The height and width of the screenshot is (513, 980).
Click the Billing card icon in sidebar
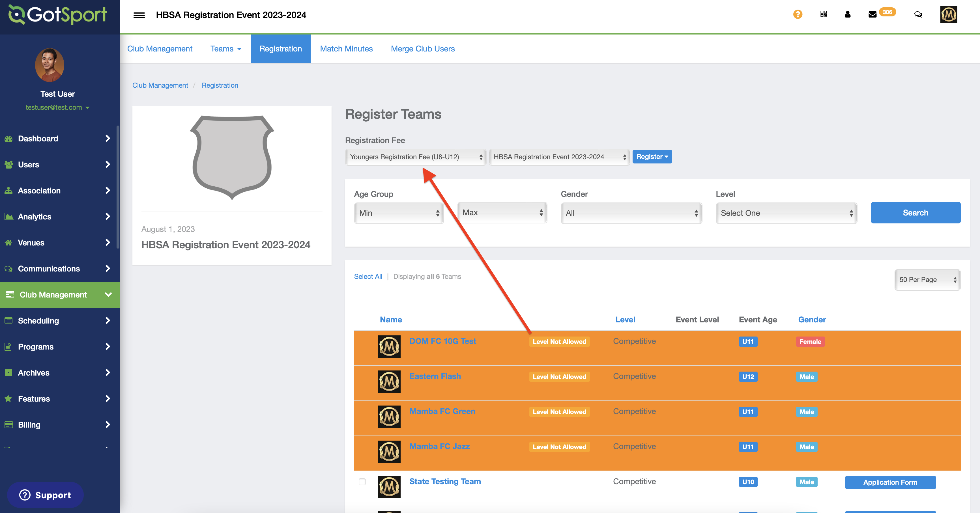[8, 425]
